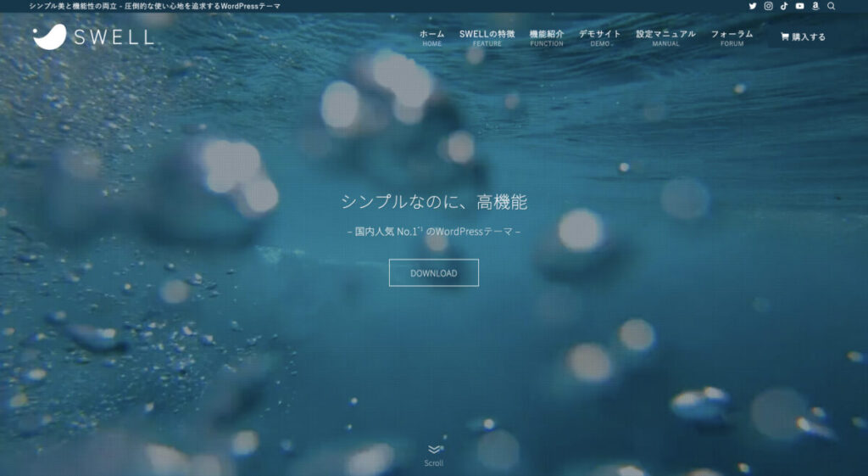Image resolution: width=868 pixels, height=476 pixels.
Task: Click the No.1 footnote superscript marker
Action: (x=420, y=227)
